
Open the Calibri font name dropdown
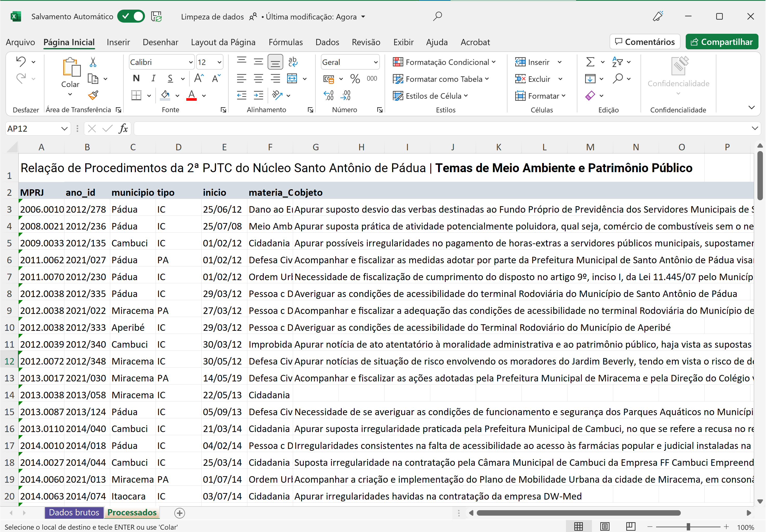pyautogui.click(x=190, y=62)
